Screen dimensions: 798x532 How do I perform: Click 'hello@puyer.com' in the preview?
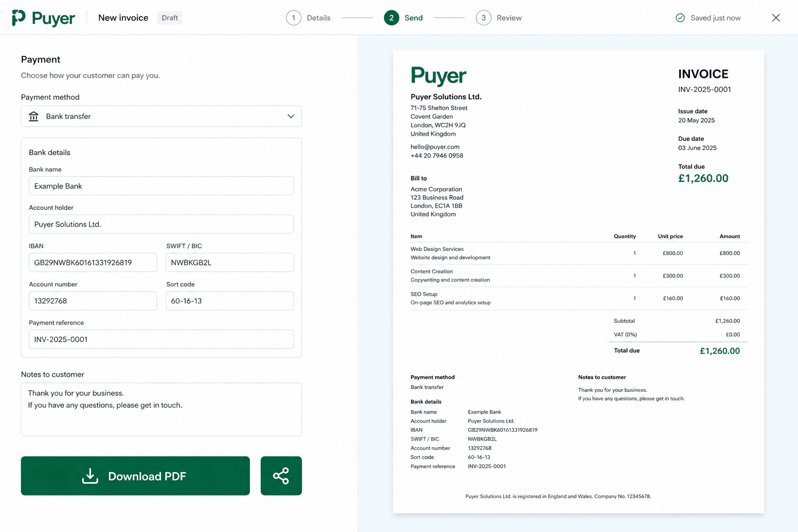pyautogui.click(x=435, y=147)
